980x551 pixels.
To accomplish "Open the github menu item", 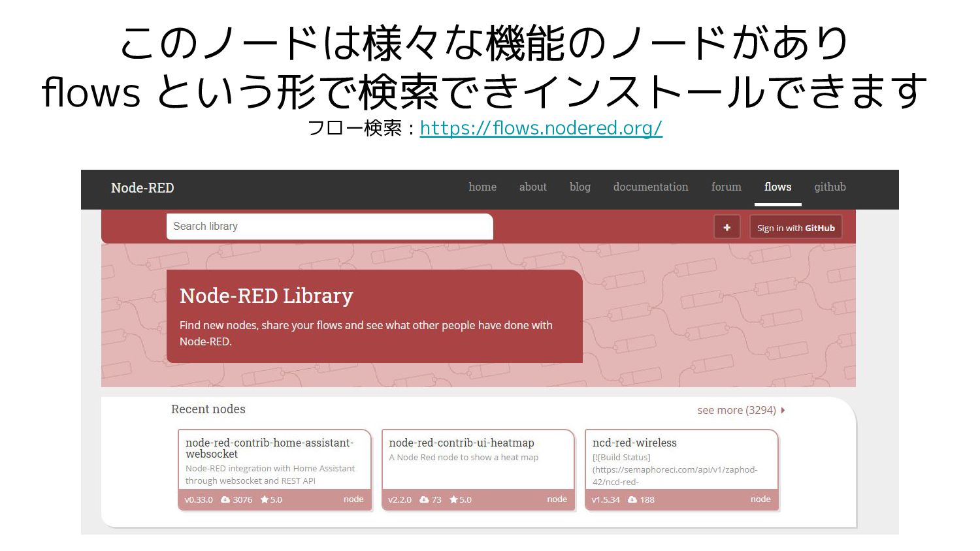I will tap(830, 187).
